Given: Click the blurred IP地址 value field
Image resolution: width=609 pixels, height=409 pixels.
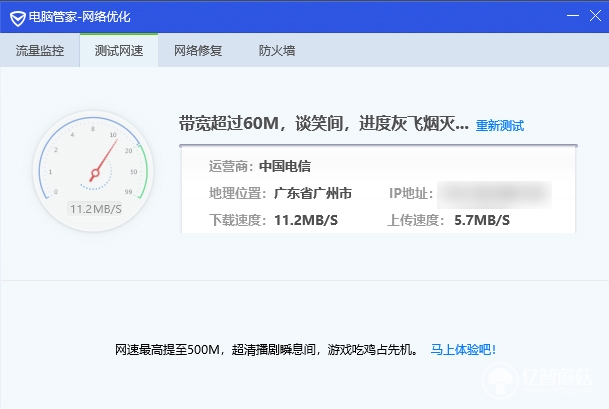Looking at the screenshot, I should 494,194.
